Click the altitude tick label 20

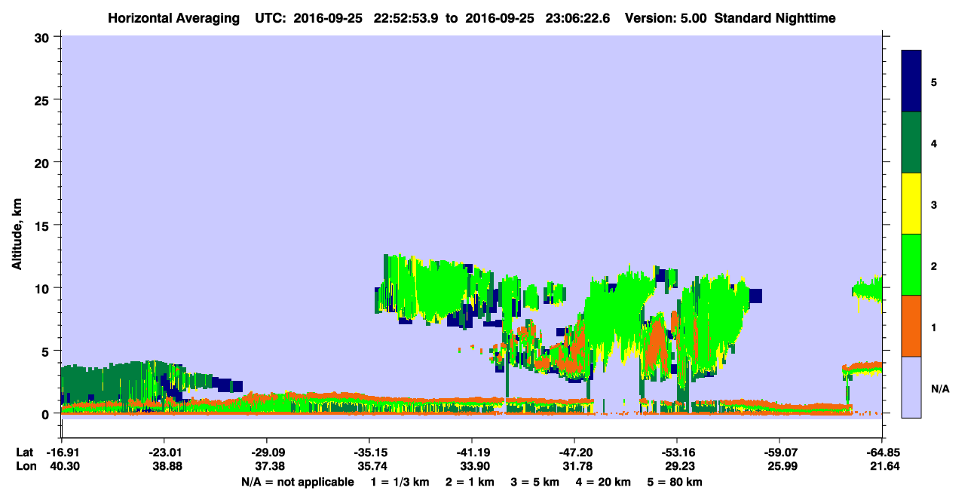pos(44,162)
